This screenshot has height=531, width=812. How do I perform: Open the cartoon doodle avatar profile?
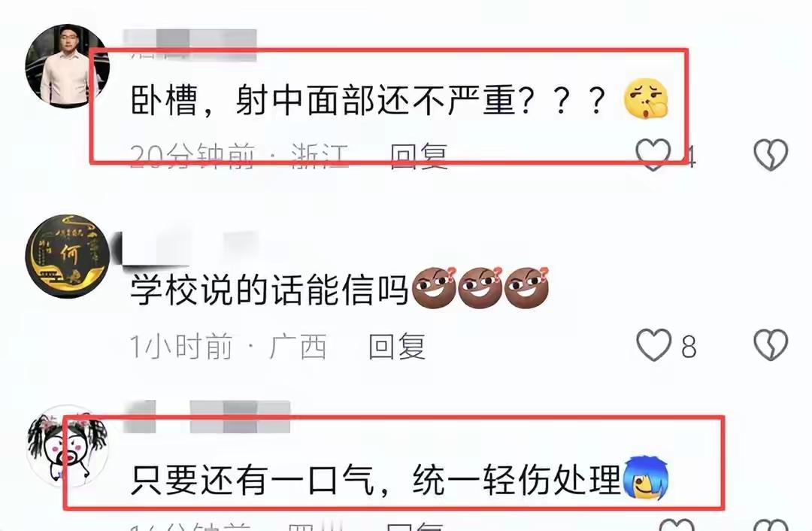click(x=68, y=446)
